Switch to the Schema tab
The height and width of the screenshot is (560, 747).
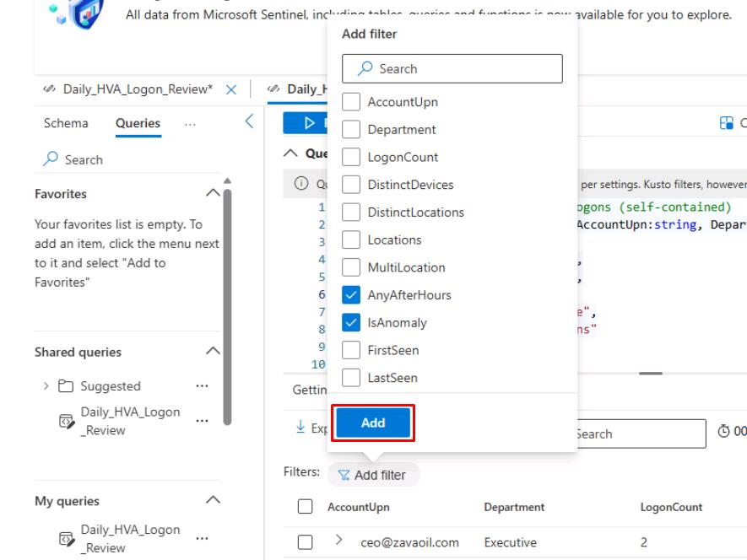(66, 123)
